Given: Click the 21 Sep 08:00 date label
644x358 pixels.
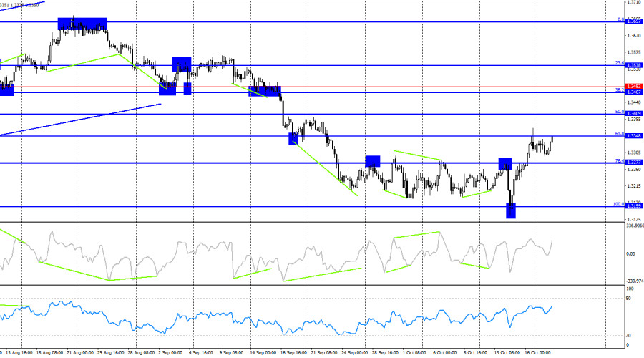Looking at the screenshot, I should point(324,353).
